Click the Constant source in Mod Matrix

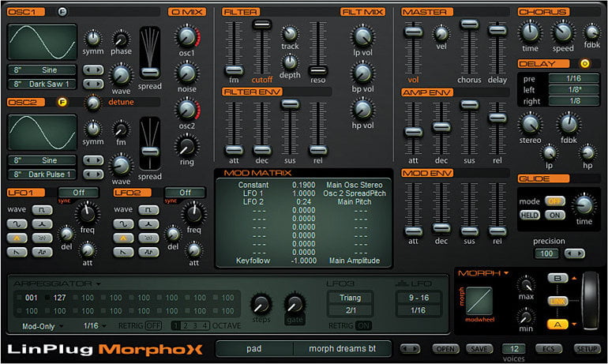tap(253, 185)
